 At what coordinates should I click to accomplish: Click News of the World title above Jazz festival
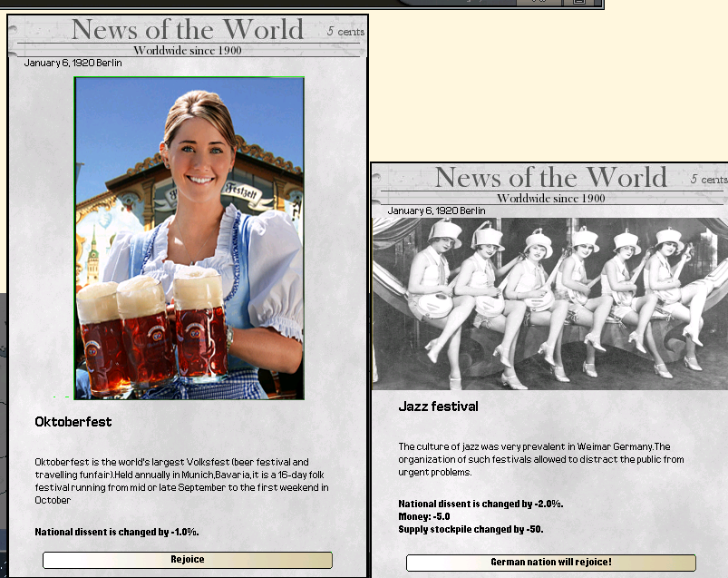coord(551,177)
